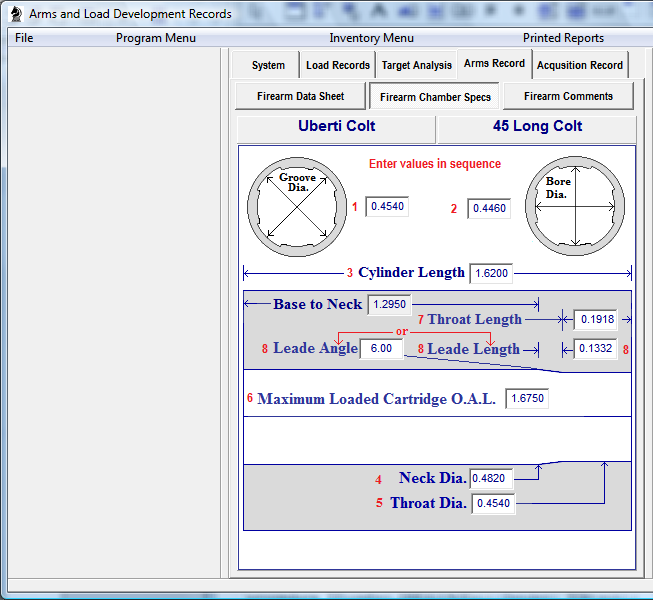Click the Leade Length label

(474, 349)
